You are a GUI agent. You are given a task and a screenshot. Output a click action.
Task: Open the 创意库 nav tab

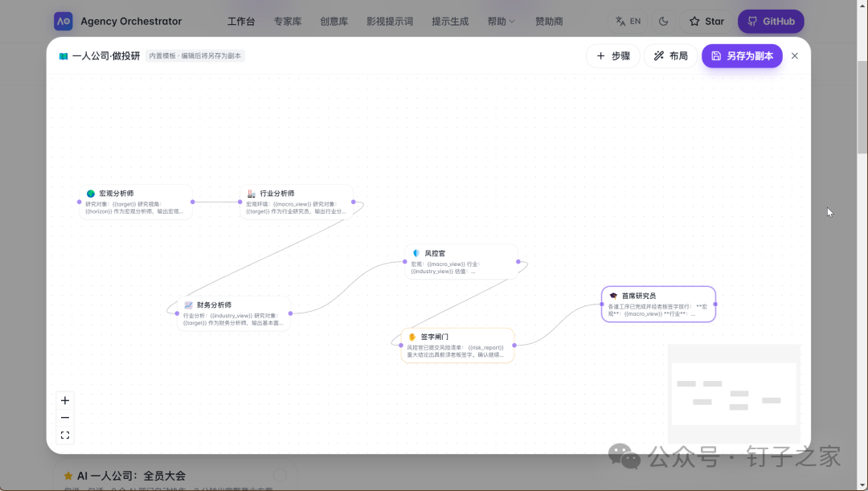[x=334, y=21]
